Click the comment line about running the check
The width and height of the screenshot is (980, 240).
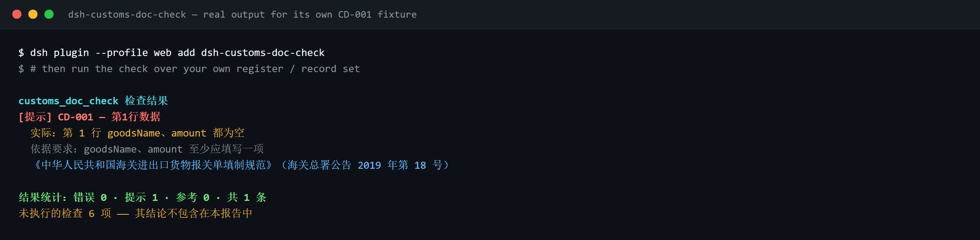(x=189, y=69)
